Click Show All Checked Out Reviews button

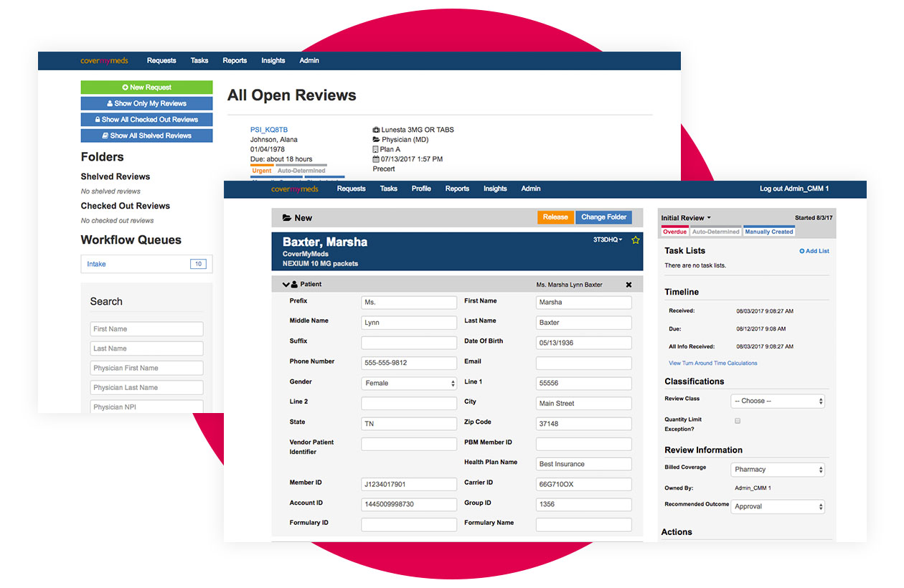coord(146,120)
